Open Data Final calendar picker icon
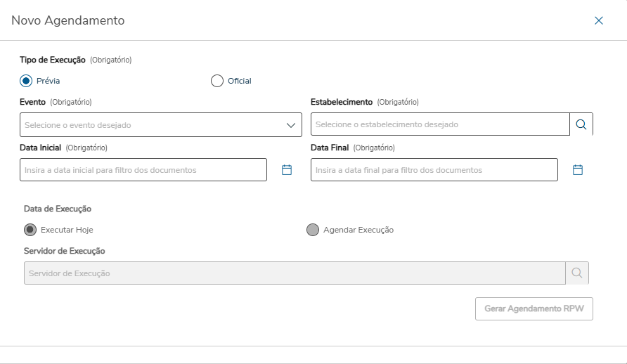 coord(578,170)
